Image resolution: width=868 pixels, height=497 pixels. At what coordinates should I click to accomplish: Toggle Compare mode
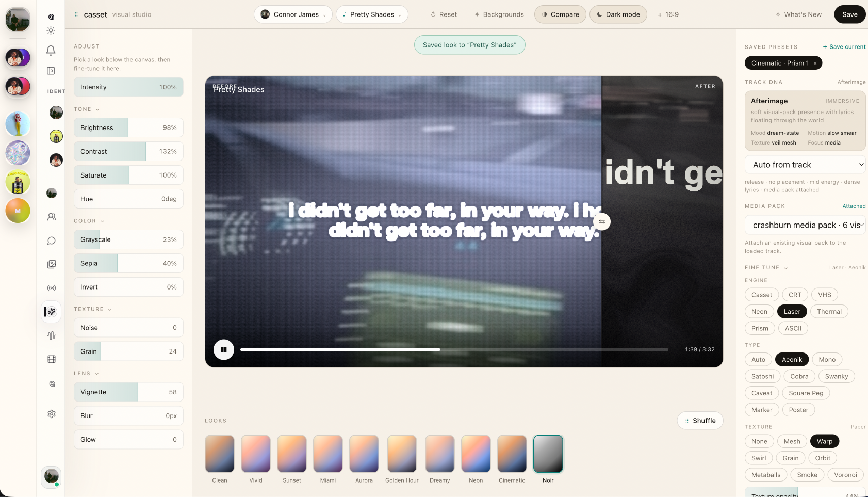[561, 14]
